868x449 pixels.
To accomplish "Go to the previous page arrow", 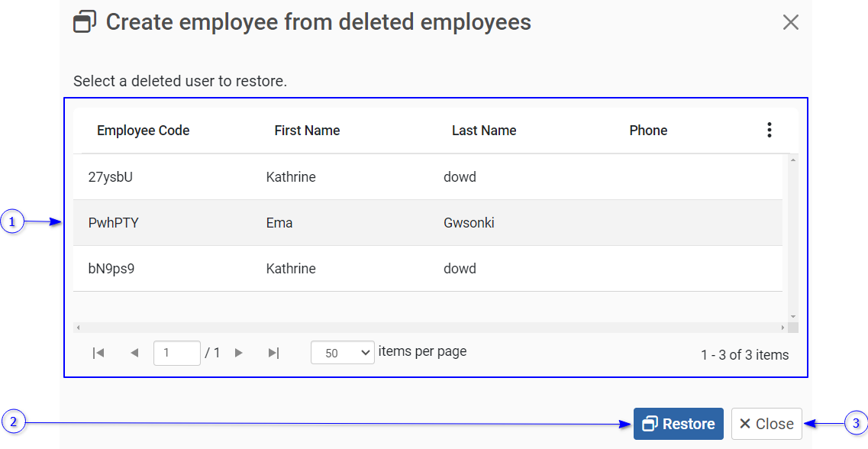I will (x=134, y=353).
